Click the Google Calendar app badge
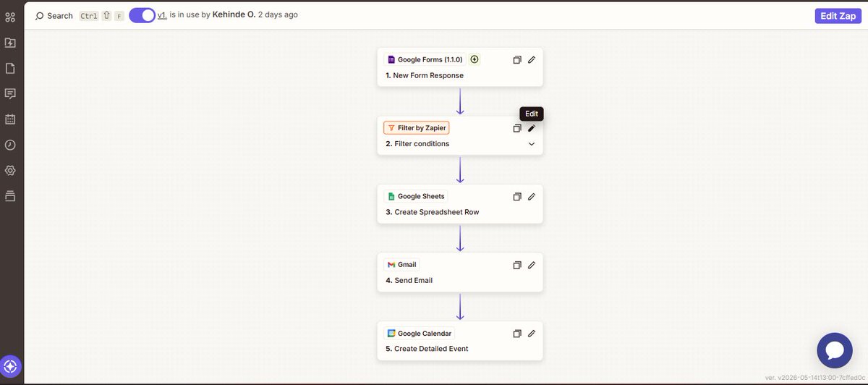Image resolution: width=868 pixels, height=385 pixels. [x=420, y=334]
